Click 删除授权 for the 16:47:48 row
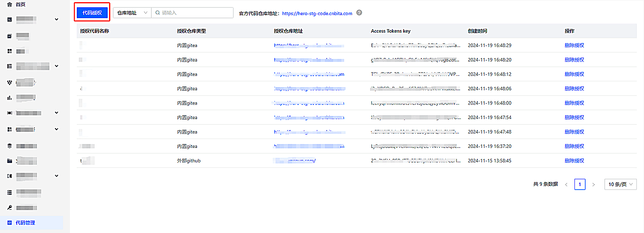The height and width of the screenshot is (233, 644). tap(574, 132)
